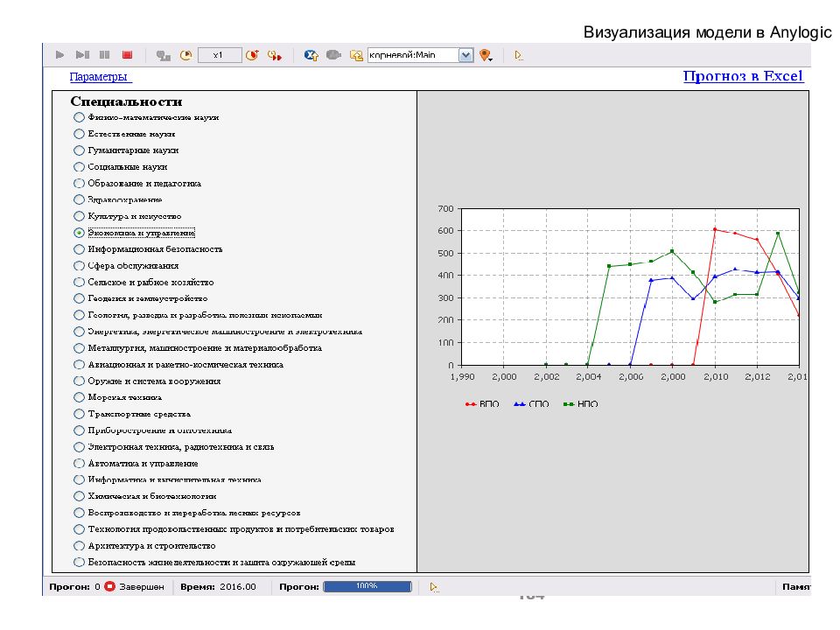Select Воспроизводство и переработка лесных ресурсов

pos(79,513)
